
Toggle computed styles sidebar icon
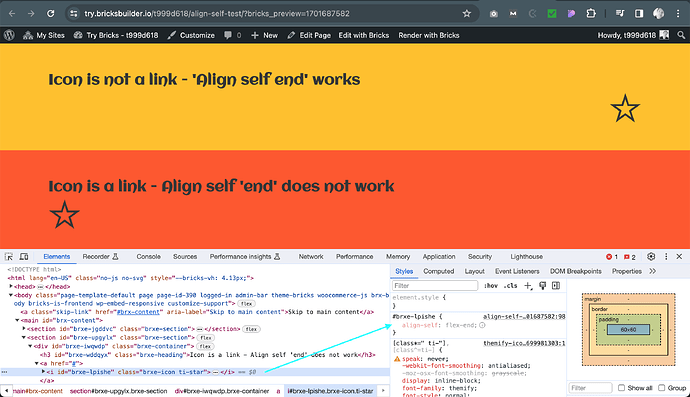(556, 286)
